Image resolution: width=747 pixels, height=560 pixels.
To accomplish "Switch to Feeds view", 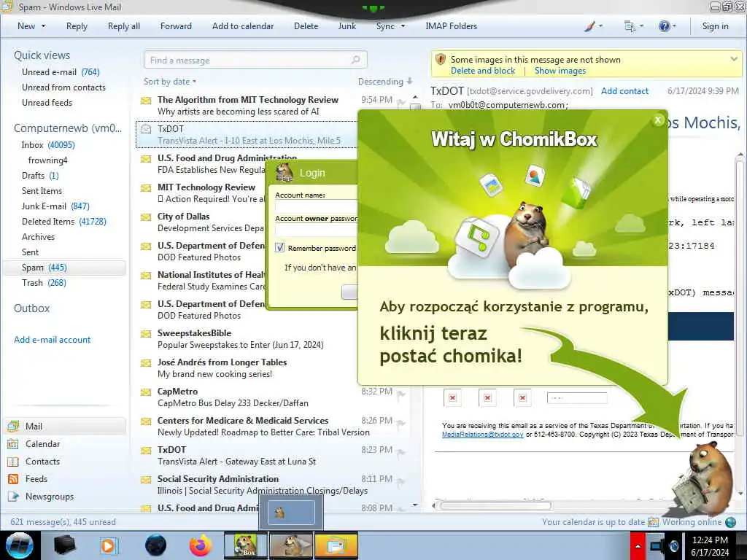I will pos(36,478).
